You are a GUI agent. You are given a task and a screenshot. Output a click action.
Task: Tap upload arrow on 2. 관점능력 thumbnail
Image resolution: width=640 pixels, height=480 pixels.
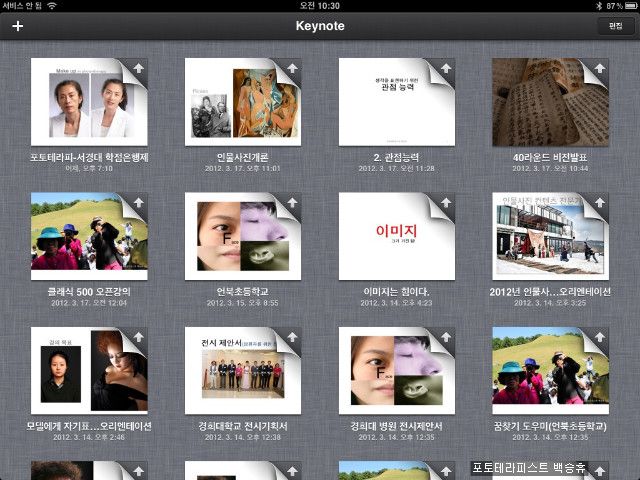446,68
